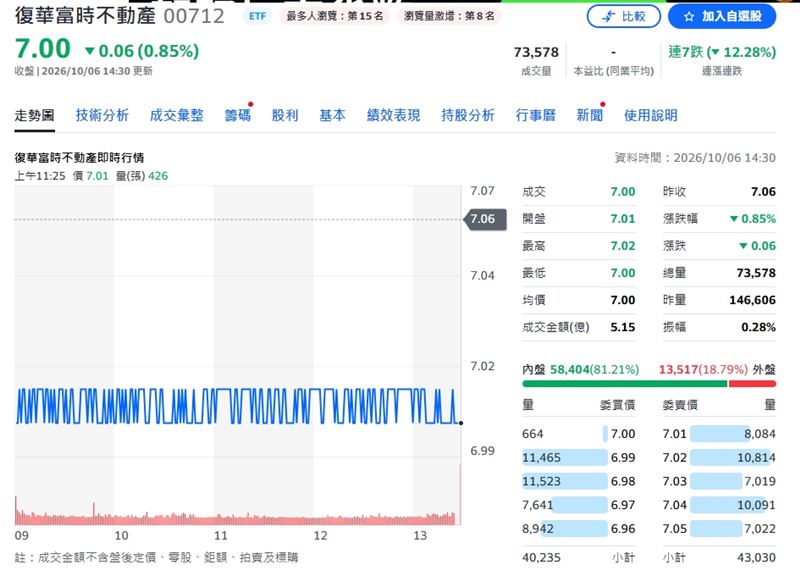Click 內盤 58,404(81.21%) value
The height and width of the screenshot is (581, 800).
pyautogui.click(x=594, y=369)
